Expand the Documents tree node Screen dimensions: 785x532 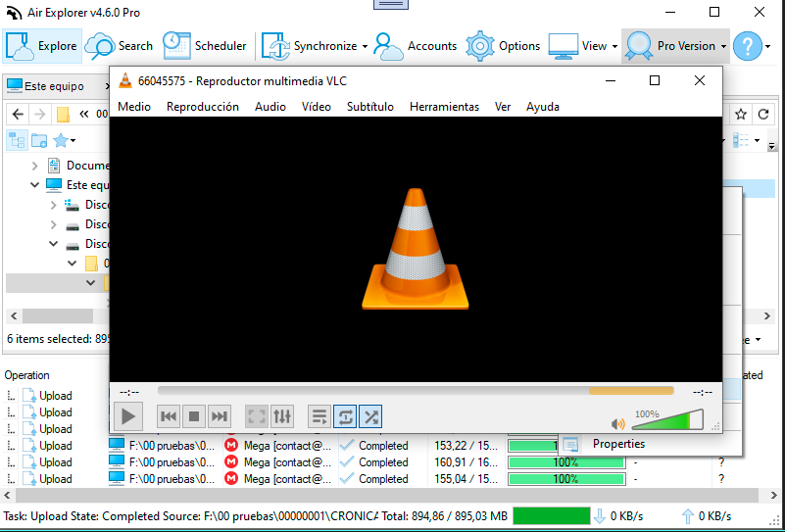pyautogui.click(x=34, y=166)
